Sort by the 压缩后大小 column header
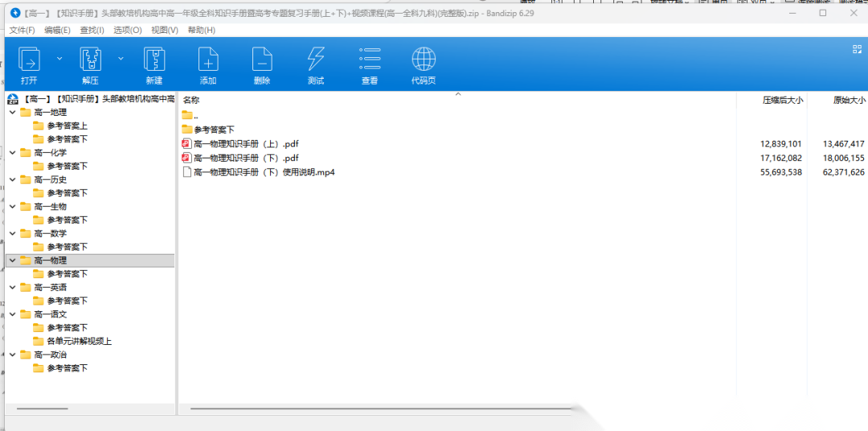 [x=781, y=101]
